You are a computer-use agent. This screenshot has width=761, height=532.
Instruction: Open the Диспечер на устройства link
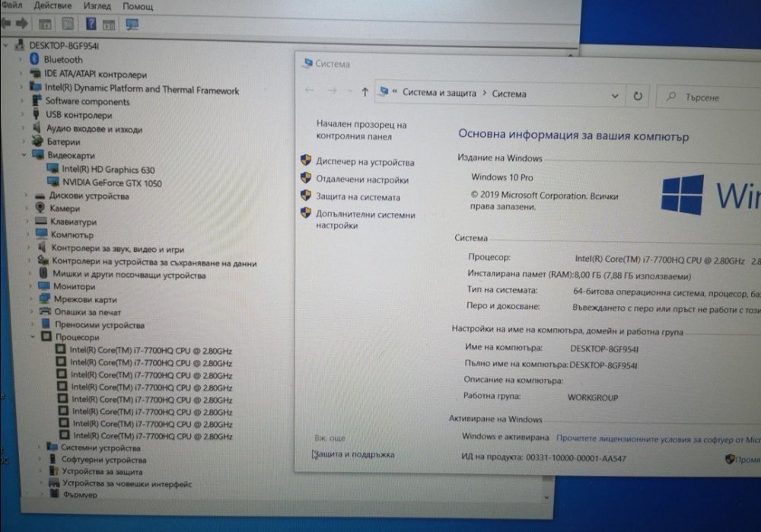(x=365, y=162)
